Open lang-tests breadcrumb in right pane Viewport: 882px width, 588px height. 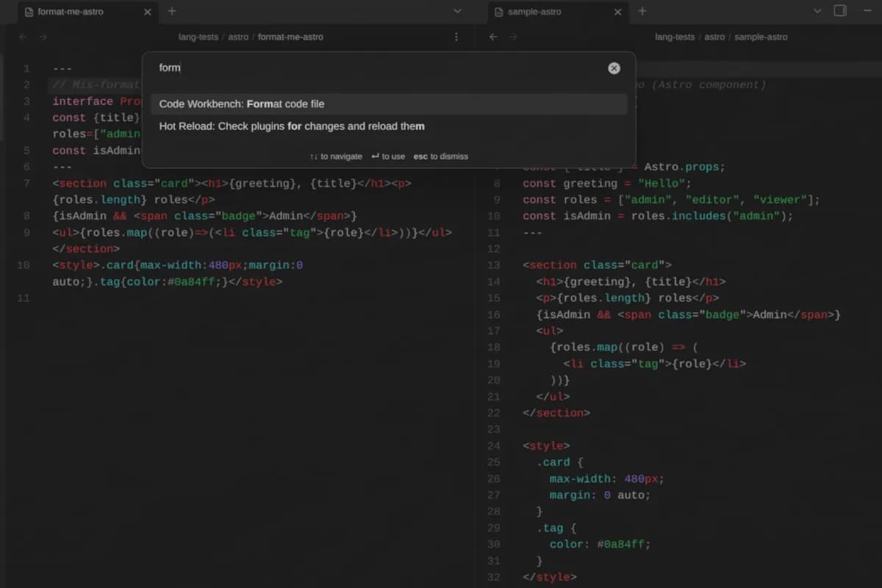point(675,37)
